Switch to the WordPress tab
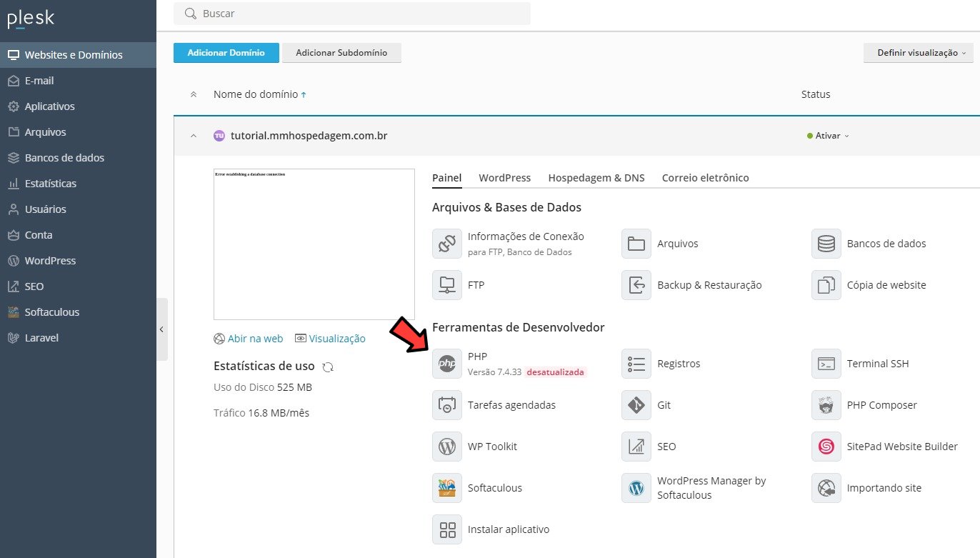Image resolution: width=980 pixels, height=558 pixels. pyautogui.click(x=505, y=178)
